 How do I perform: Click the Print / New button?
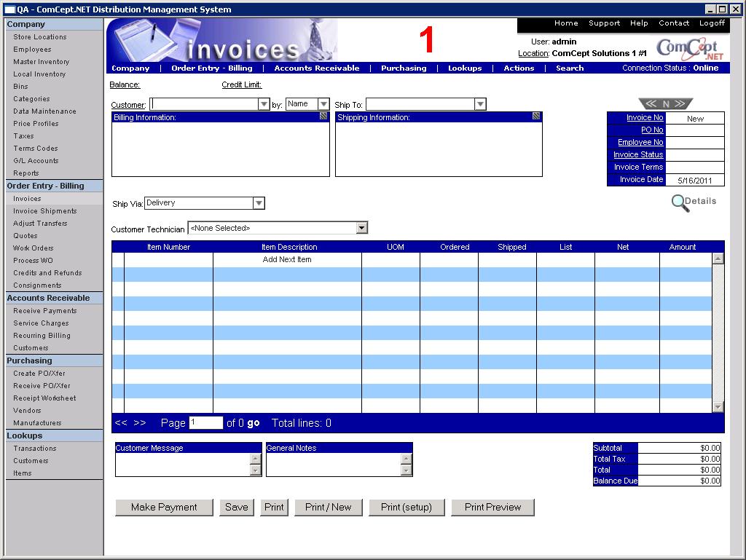329,508
